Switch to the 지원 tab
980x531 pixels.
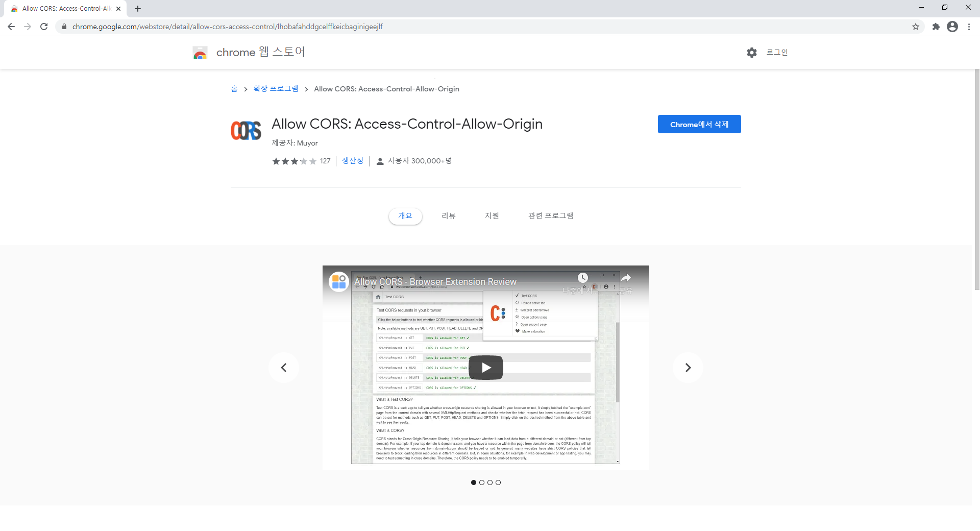click(492, 216)
